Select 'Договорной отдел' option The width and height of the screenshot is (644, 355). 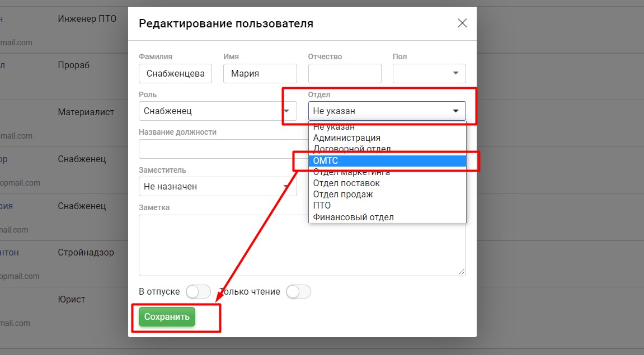[x=352, y=149]
